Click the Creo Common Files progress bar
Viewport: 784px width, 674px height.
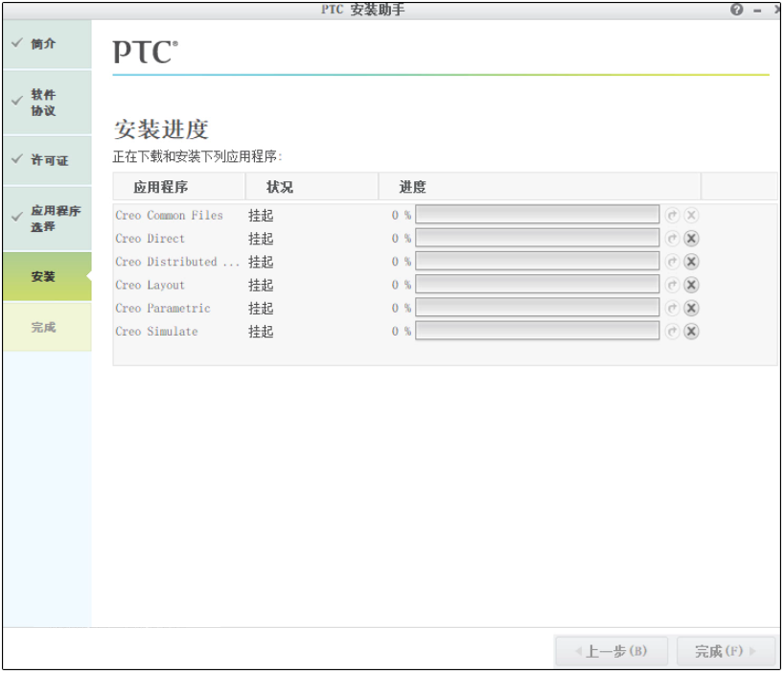click(x=537, y=215)
